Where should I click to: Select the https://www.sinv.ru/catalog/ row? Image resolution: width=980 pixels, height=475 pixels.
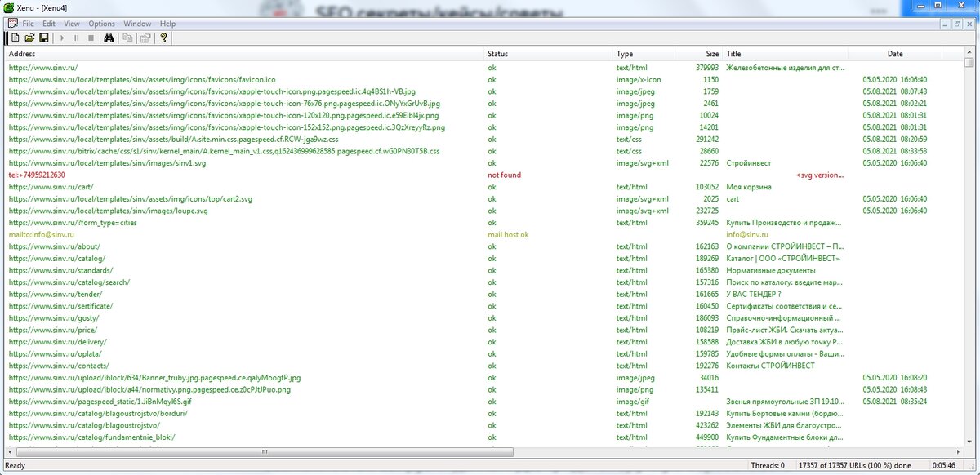click(57, 259)
